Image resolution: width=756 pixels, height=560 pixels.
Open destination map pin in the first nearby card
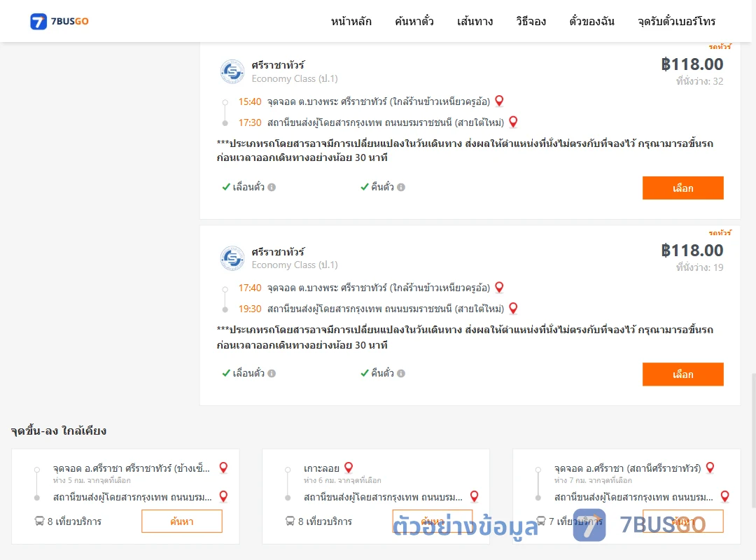coord(223,496)
